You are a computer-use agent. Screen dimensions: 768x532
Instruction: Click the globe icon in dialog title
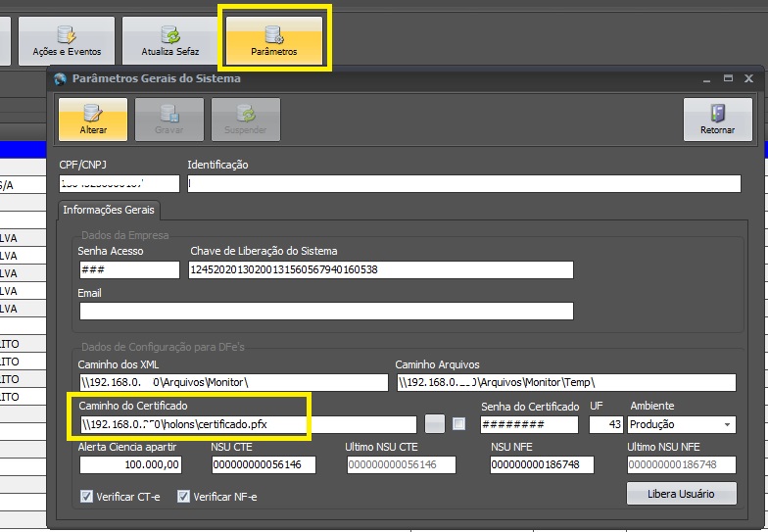click(x=61, y=78)
